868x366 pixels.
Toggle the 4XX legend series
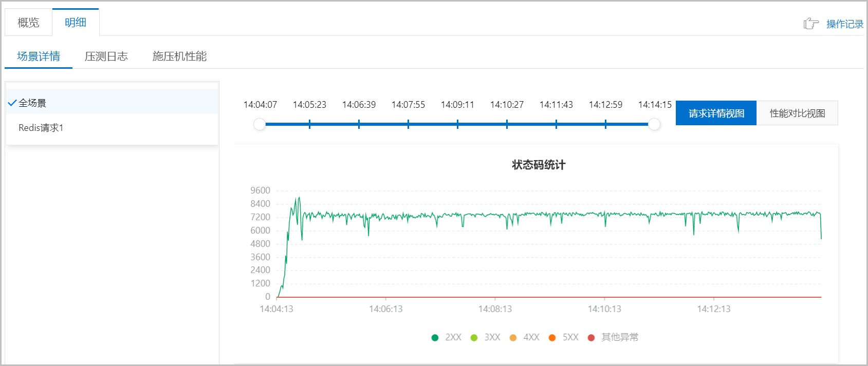tap(525, 337)
